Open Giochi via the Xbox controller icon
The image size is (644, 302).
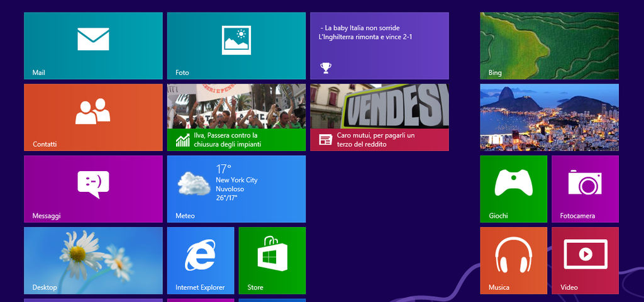pos(513,182)
